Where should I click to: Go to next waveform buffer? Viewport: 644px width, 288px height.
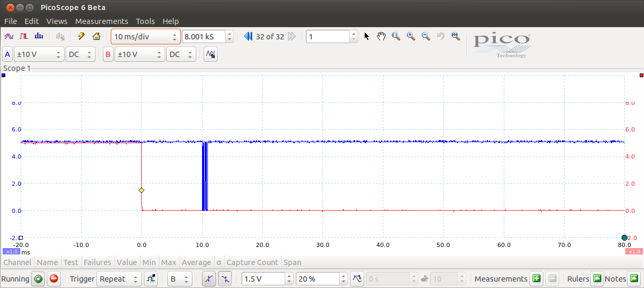[292, 36]
